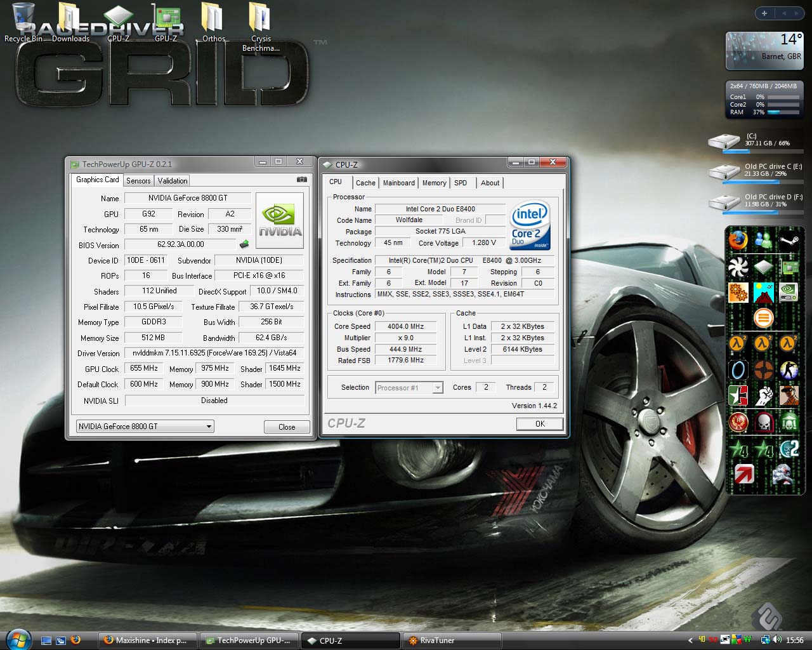Open the Mainboard tab in CPU-Z
This screenshot has width=812, height=650.
pyautogui.click(x=399, y=183)
